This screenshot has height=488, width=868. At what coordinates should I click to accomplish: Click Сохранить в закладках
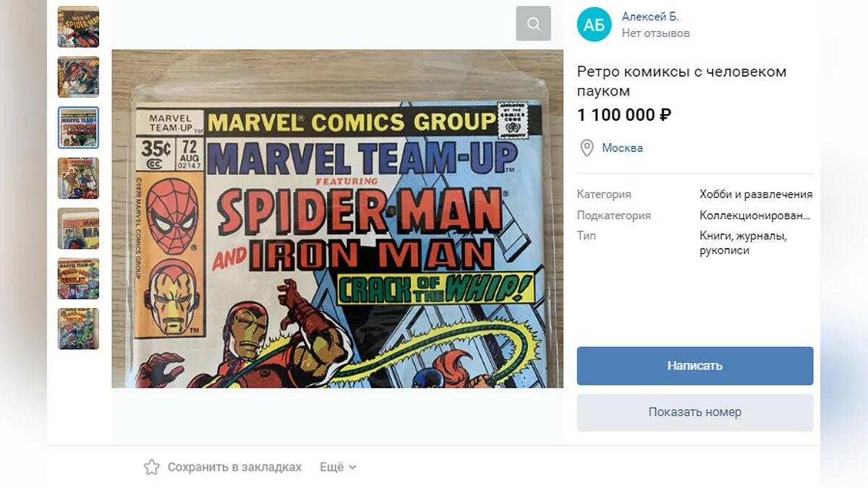point(234,467)
